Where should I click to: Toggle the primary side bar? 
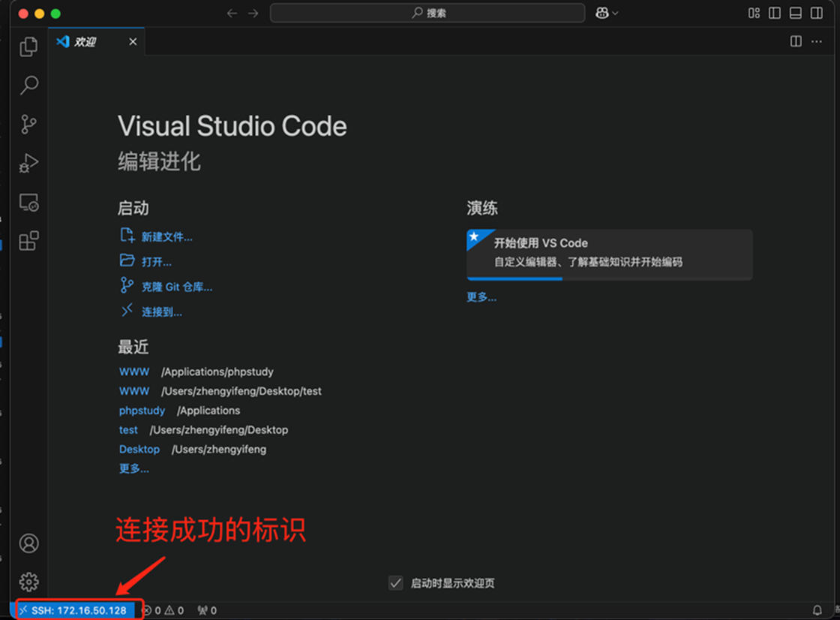(775, 13)
